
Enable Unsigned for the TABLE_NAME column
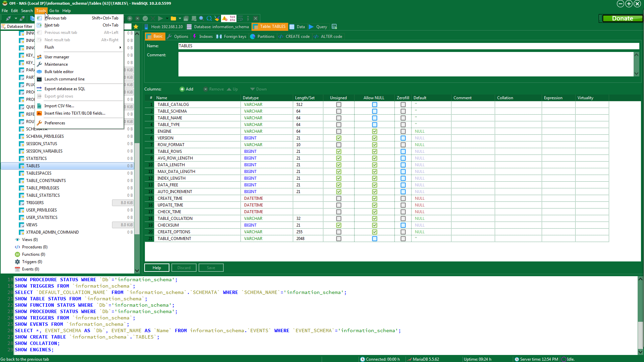[x=338, y=118]
